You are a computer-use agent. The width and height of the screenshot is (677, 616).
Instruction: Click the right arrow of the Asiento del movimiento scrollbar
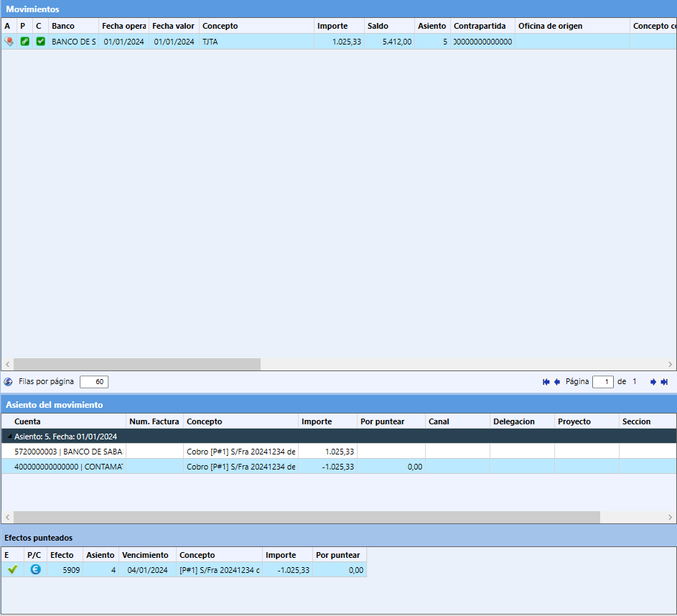tap(670, 517)
